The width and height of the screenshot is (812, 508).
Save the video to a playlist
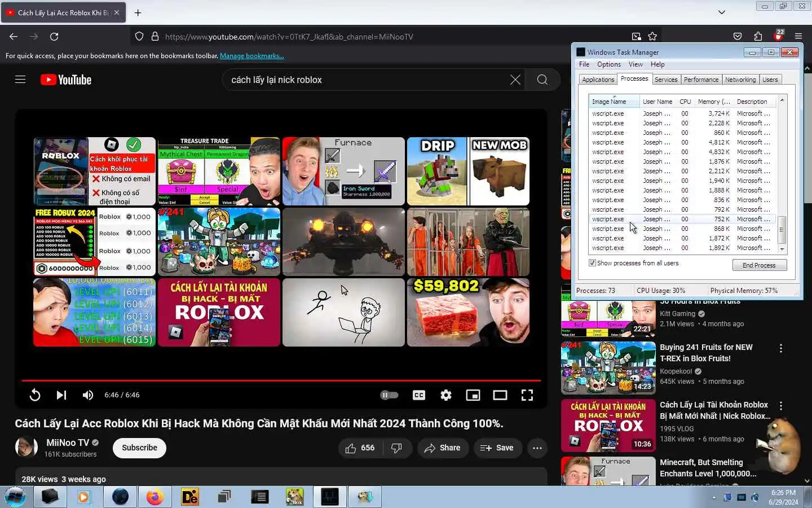coord(497,448)
